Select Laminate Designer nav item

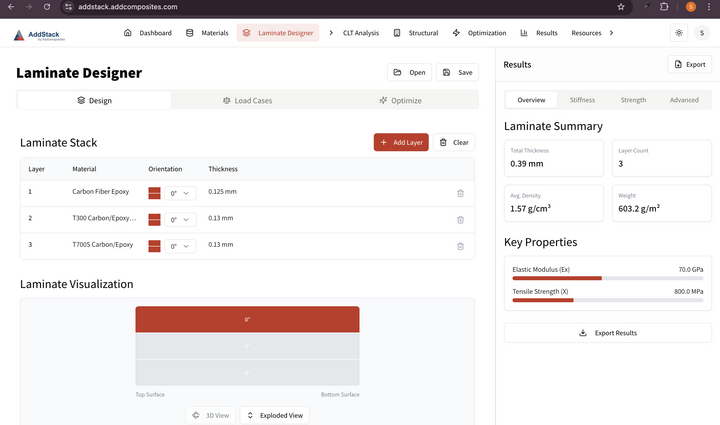[x=278, y=33]
